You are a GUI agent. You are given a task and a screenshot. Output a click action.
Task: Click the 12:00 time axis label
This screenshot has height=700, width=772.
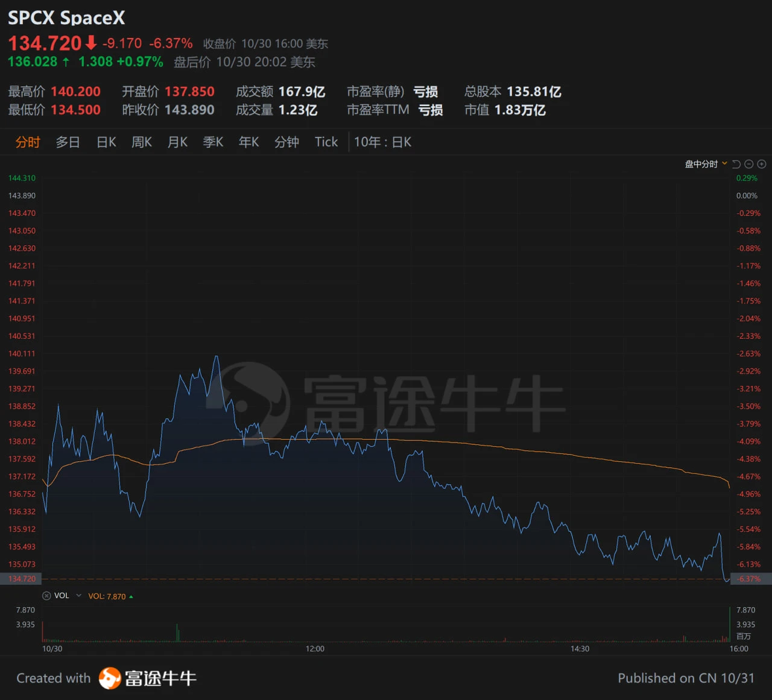tap(315, 649)
